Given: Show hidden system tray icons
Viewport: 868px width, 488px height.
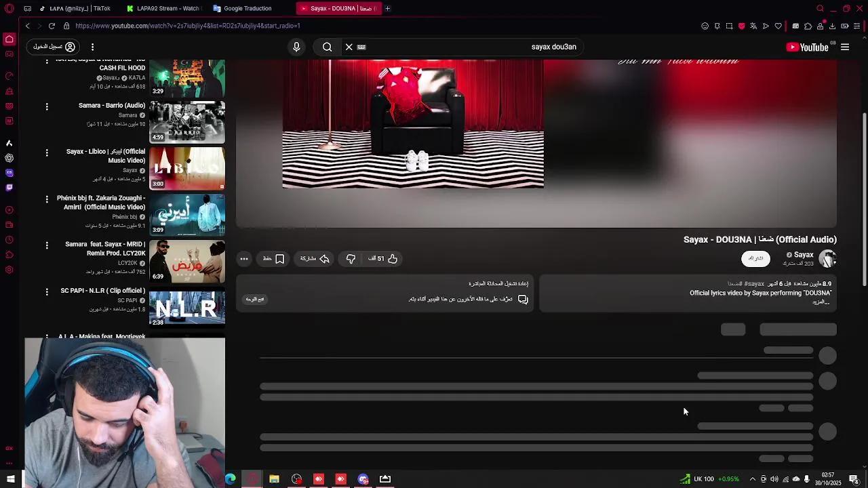Looking at the screenshot, I should (x=752, y=479).
